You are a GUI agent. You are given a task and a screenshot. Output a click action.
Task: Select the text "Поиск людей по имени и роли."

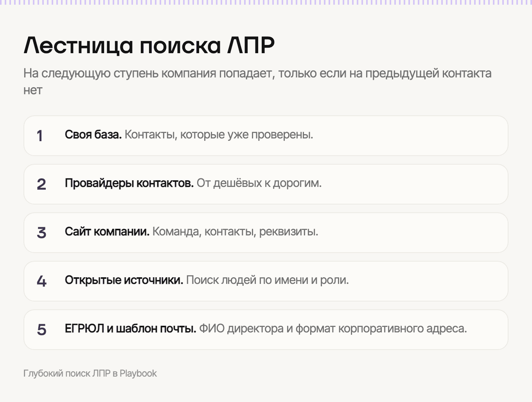(268, 280)
